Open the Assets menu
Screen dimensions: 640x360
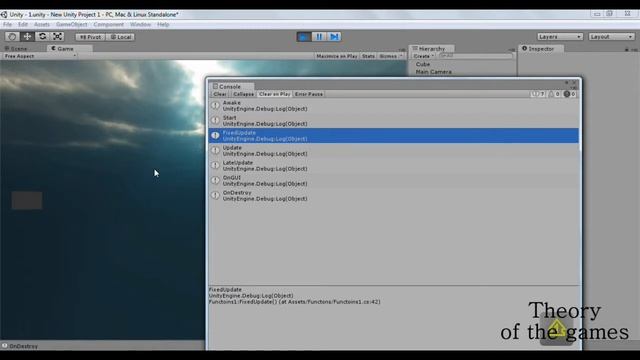click(42, 24)
